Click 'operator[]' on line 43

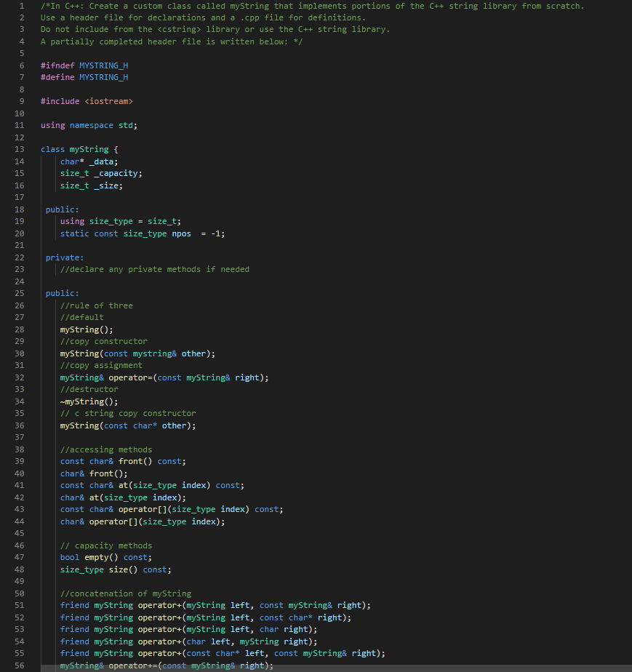pos(143,509)
